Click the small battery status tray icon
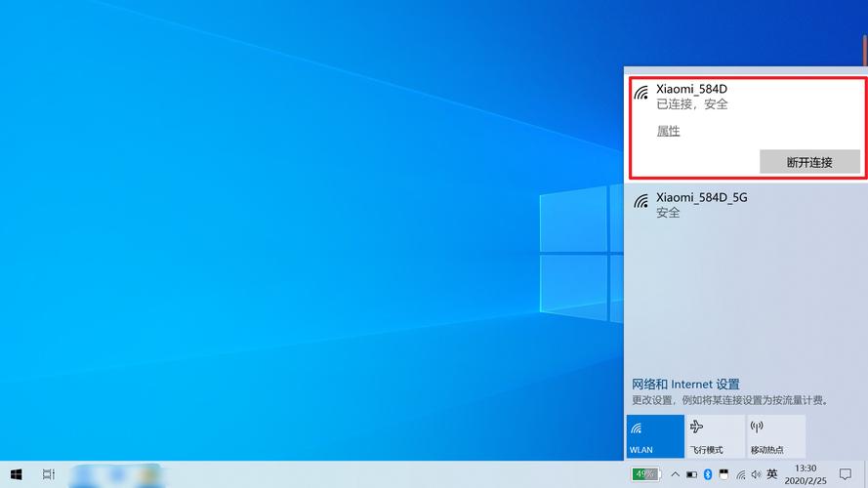Viewport: 868px width, 488px height. (x=691, y=474)
